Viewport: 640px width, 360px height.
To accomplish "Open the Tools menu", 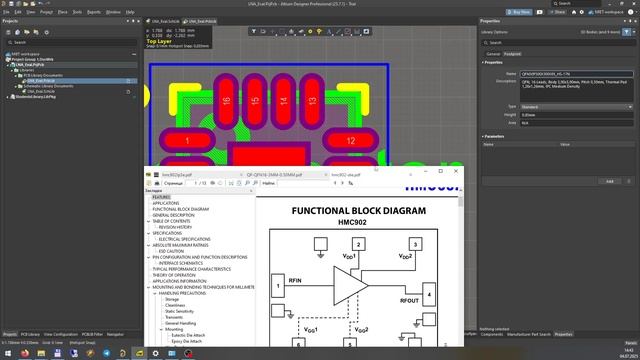I will [x=77, y=12].
